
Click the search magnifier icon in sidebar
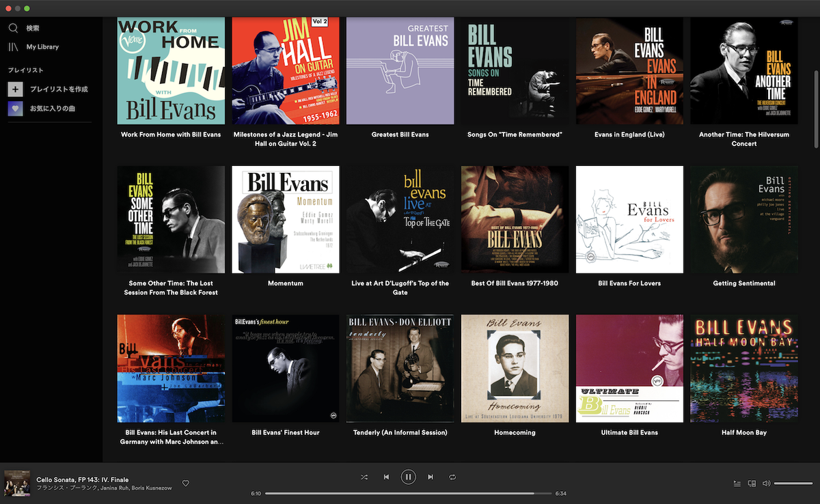(13, 28)
